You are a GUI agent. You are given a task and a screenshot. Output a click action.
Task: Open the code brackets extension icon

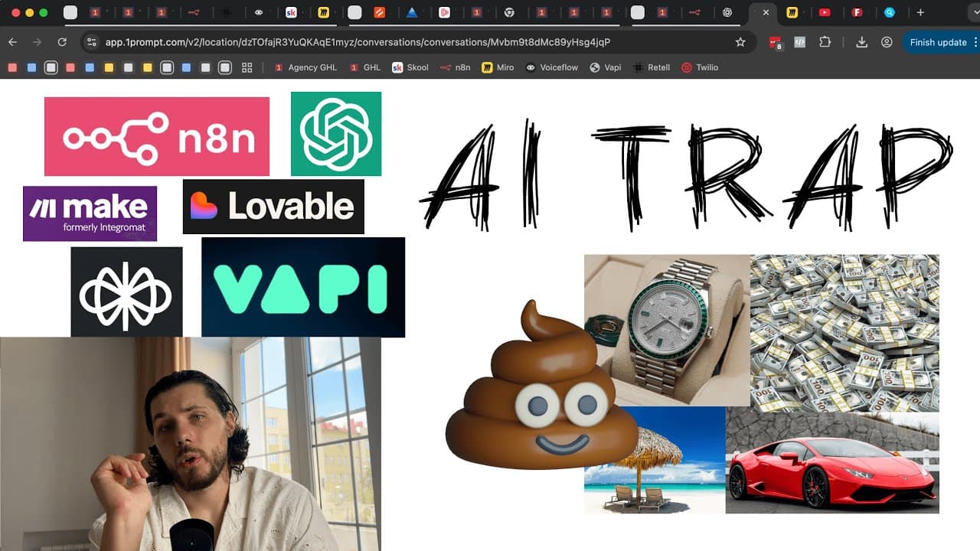click(800, 42)
